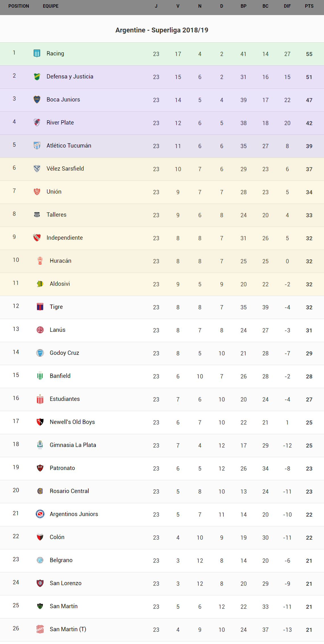Click the Tigre club badge icon
Image resolution: width=324 pixels, height=644 pixels.
click(x=40, y=307)
